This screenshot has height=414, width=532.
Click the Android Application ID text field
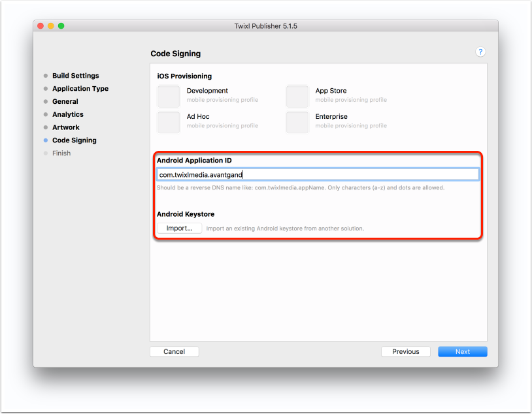[318, 174]
